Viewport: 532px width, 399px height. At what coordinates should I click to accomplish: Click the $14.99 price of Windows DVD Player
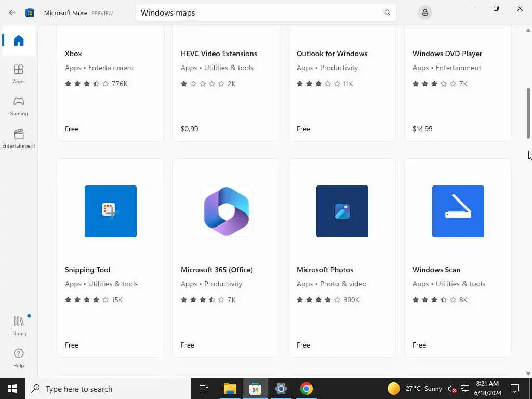[x=422, y=129]
